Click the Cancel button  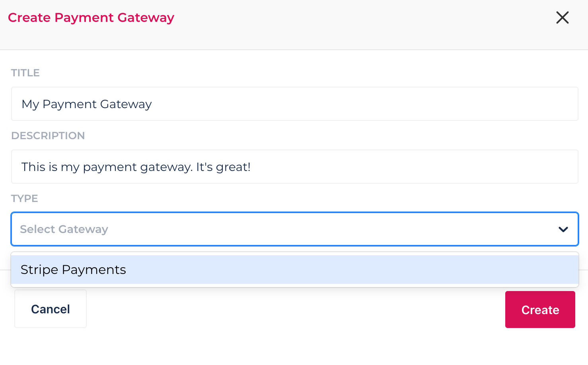[x=51, y=309]
